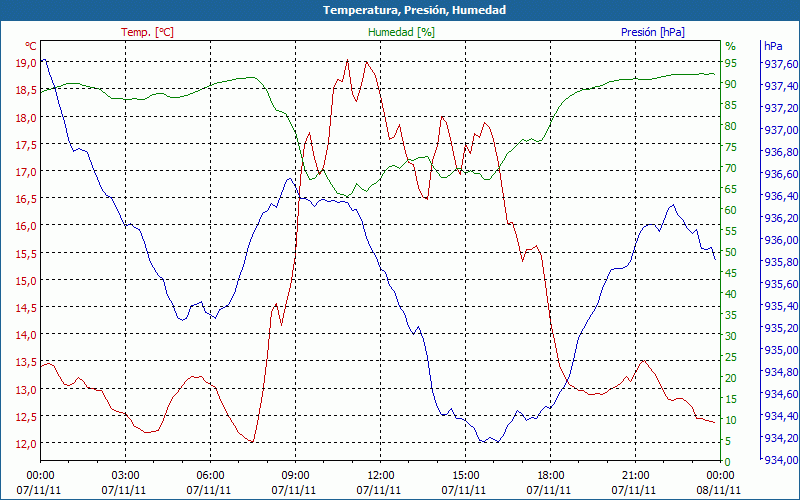Click the 12,5 temperature axis value

(x=27, y=417)
